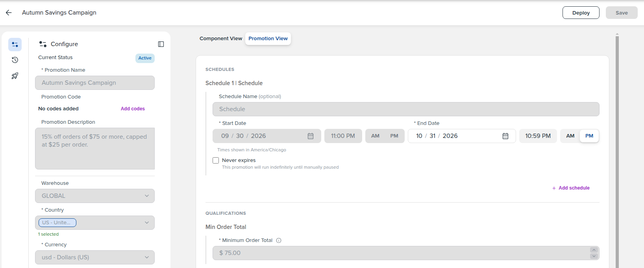Open the history clock sidebar icon
Screen dimensions: 644x268
click(15, 60)
